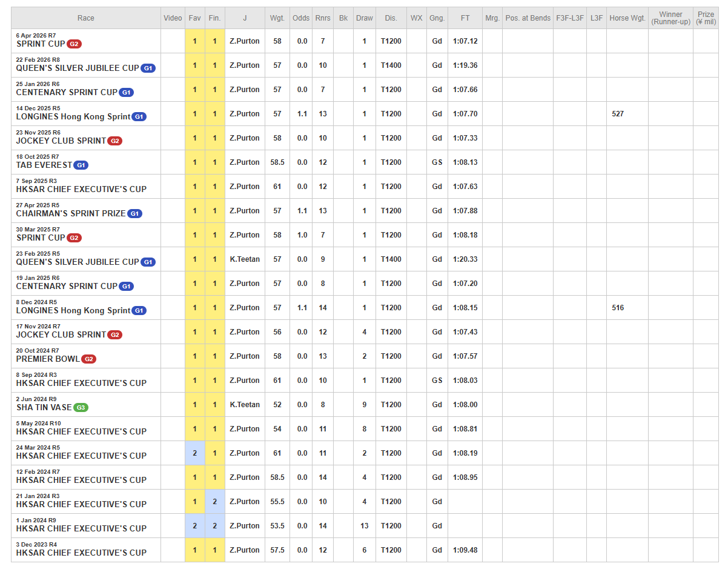This screenshot has height=572, width=728.
Task: Click the Draw column header
Action: point(365,18)
